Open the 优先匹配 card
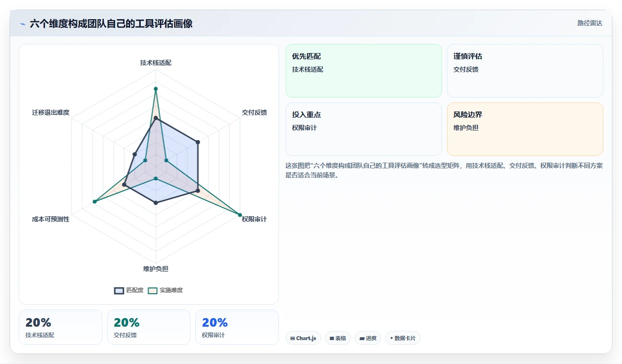Image resolution: width=622 pixels, height=364 pixels. click(364, 71)
